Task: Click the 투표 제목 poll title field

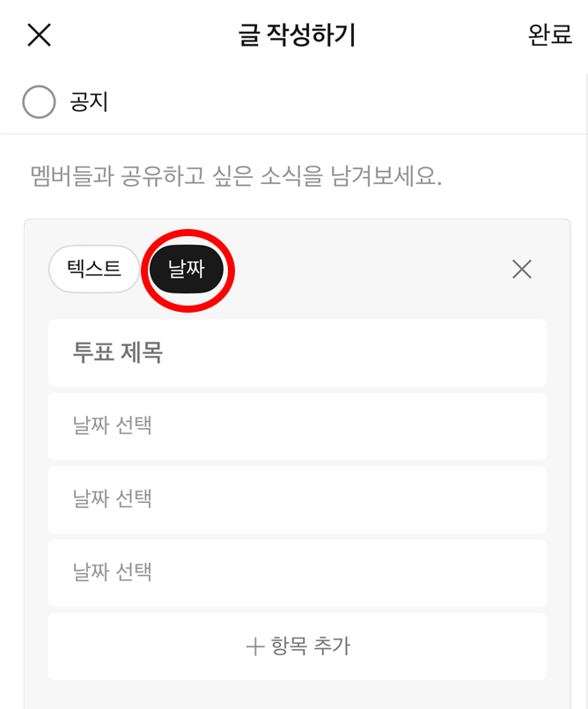Action: pos(297,354)
